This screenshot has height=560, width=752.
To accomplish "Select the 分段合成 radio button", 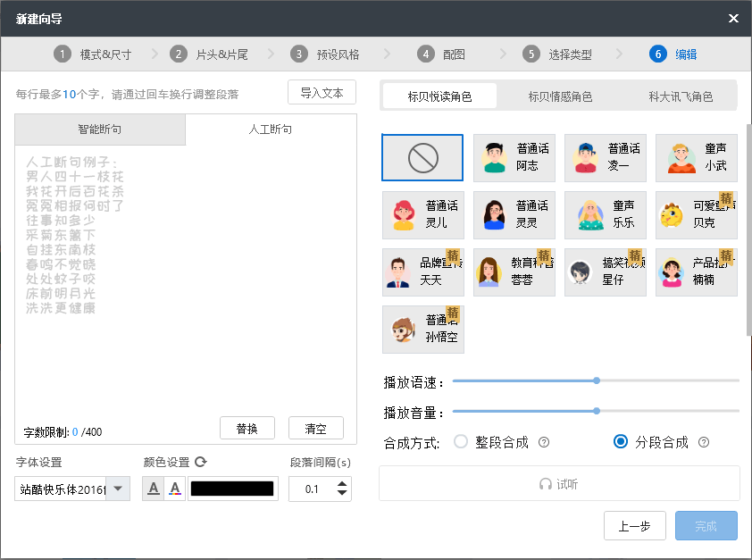I will (x=621, y=441).
